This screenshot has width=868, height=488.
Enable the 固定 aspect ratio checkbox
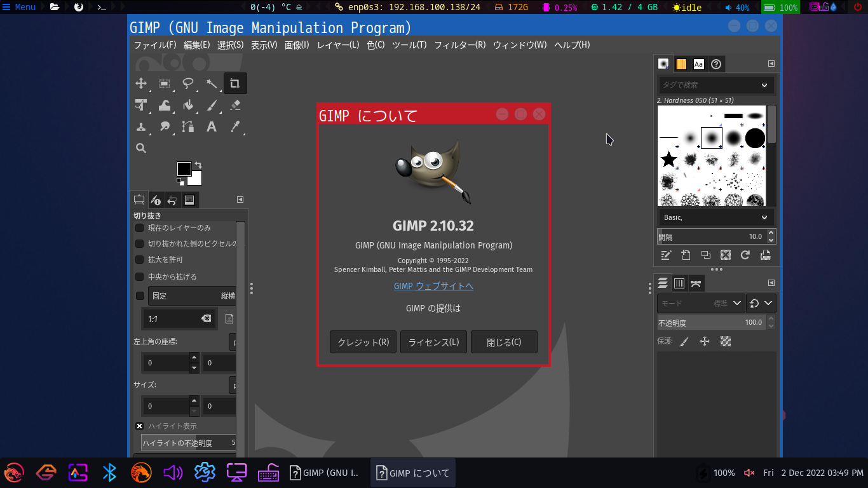tap(140, 295)
